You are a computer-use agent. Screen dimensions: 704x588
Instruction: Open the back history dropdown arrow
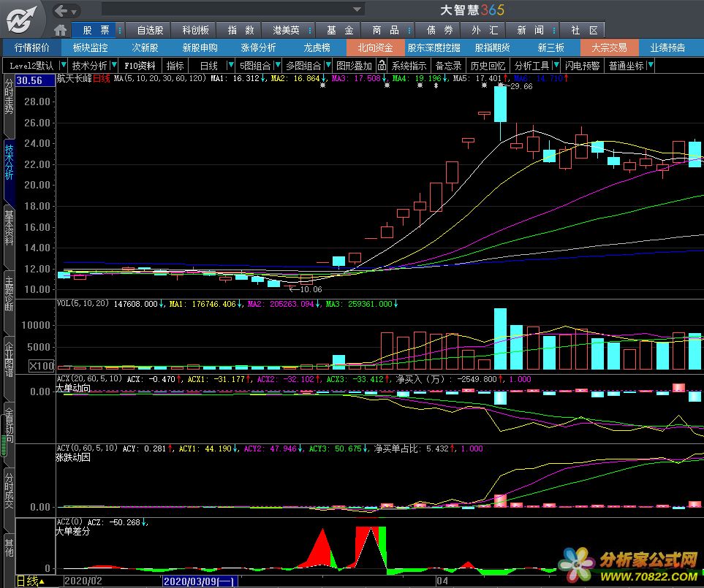74,11
